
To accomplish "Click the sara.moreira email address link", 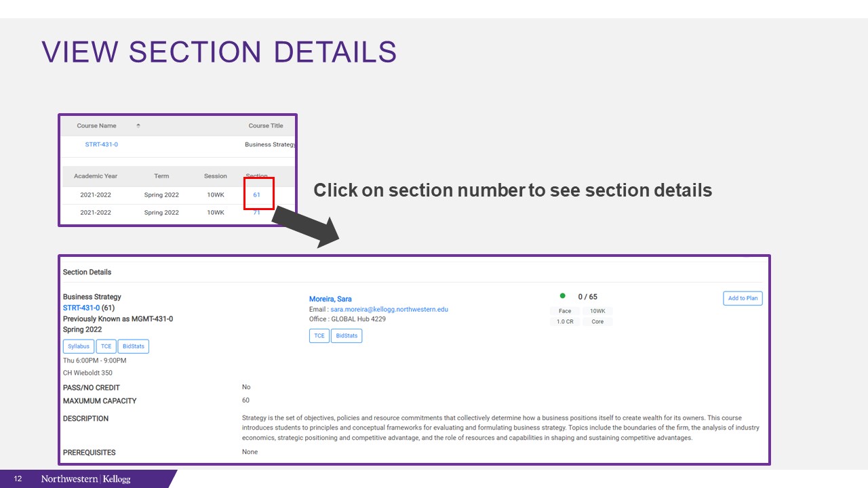I will click(389, 310).
